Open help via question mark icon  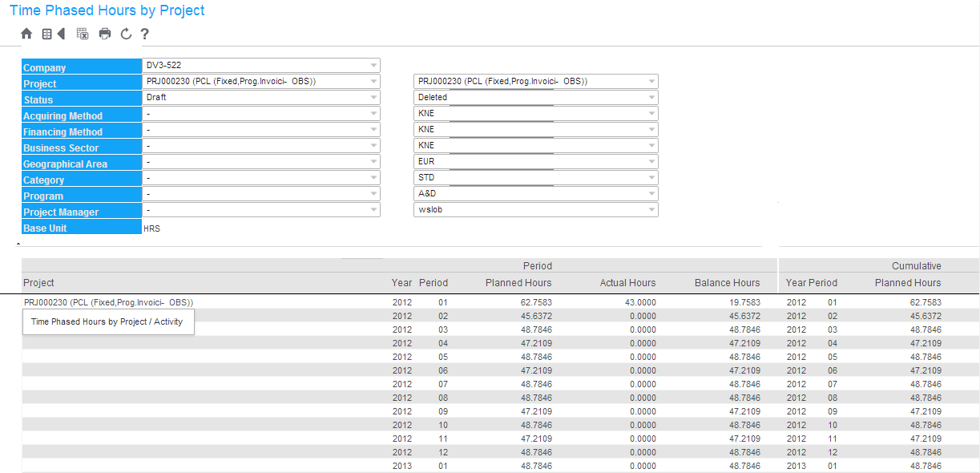coord(145,34)
